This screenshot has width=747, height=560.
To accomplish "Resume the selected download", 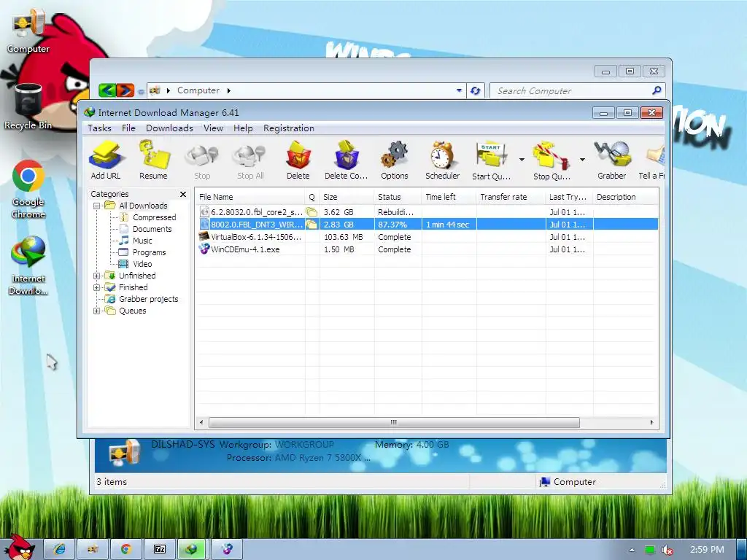I will (x=153, y=160).
